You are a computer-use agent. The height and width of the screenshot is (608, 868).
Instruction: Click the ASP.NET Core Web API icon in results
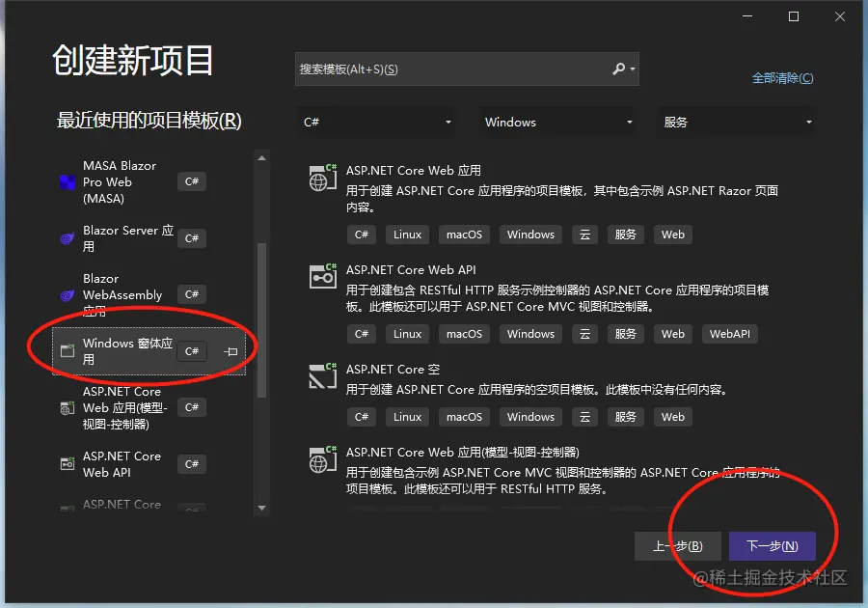323,276
